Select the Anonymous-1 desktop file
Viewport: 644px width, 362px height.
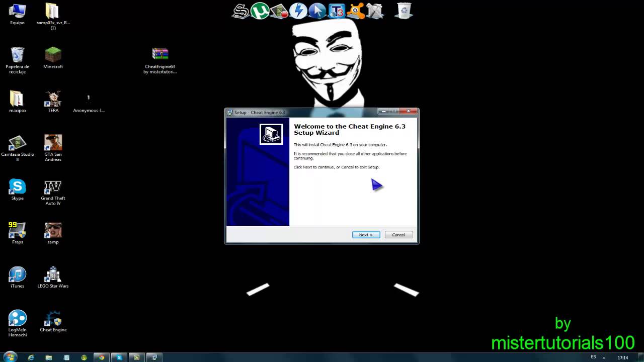point(89,103)
